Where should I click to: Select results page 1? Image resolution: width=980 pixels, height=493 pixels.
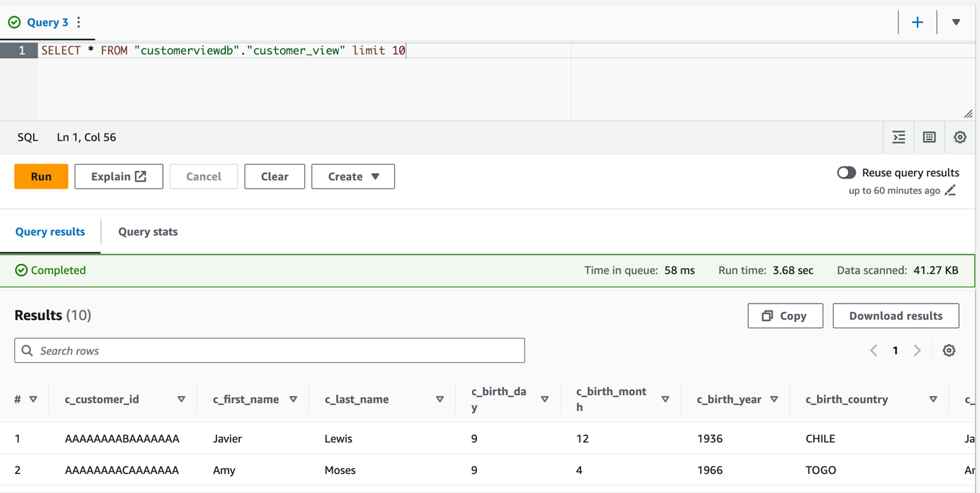click(x=895, y=351)
